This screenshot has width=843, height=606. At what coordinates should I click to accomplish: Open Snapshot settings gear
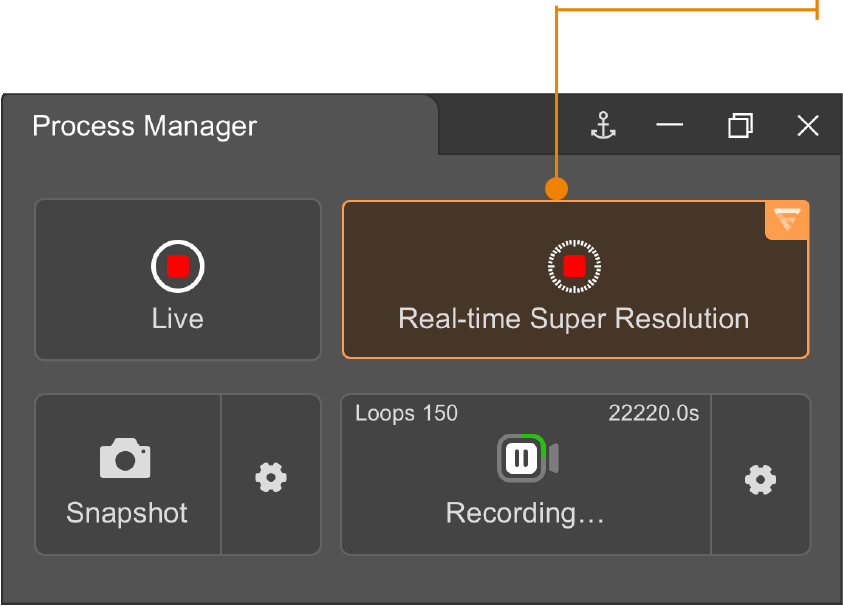tap(271, 477)
